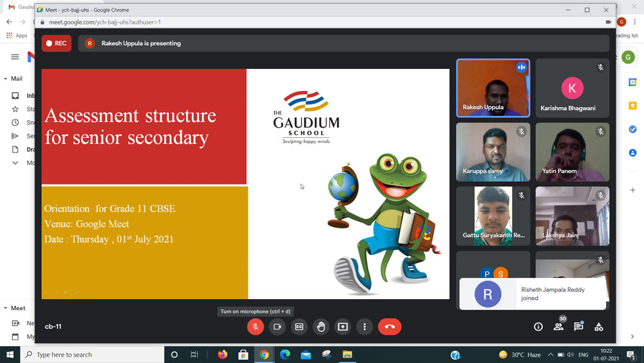This screenshot has height=363, width=644.
Task: Open the Windows notification center
Action: pyautogui.click(x=631, y=355)
